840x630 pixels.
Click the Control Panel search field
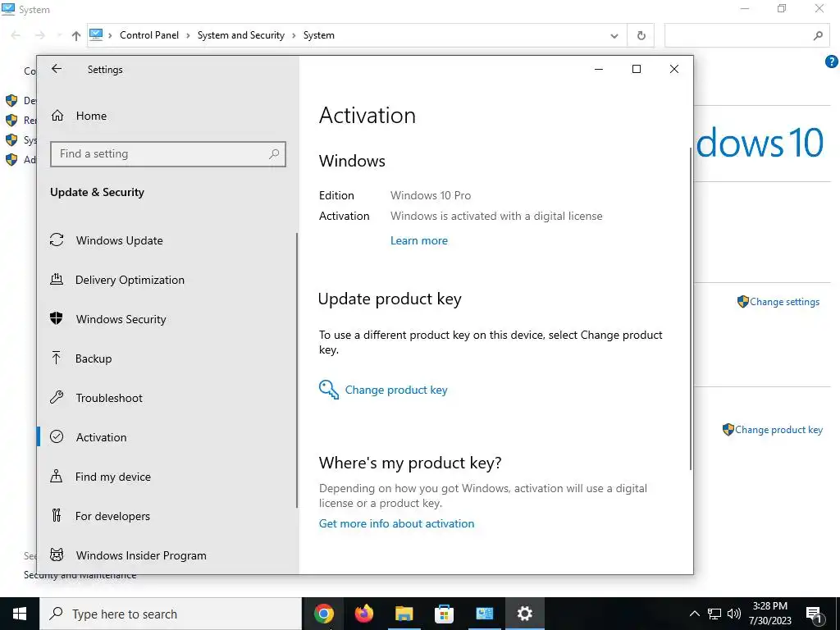pos(746,36)
